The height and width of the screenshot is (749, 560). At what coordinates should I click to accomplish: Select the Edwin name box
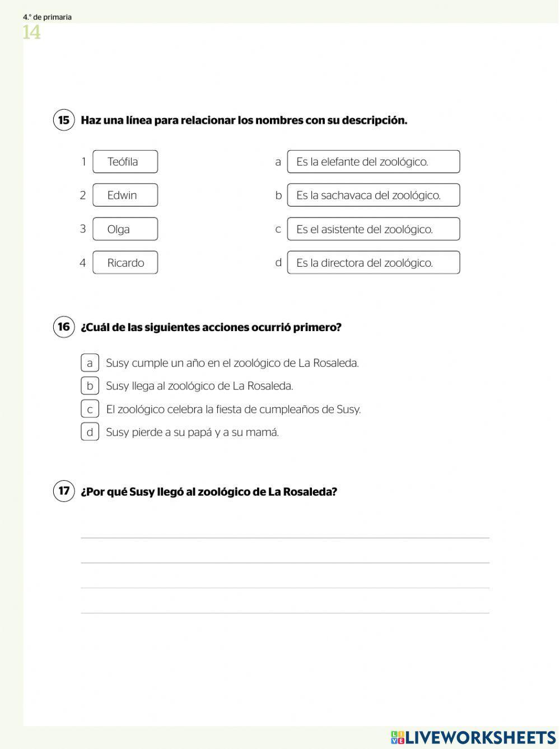(125, 196)
